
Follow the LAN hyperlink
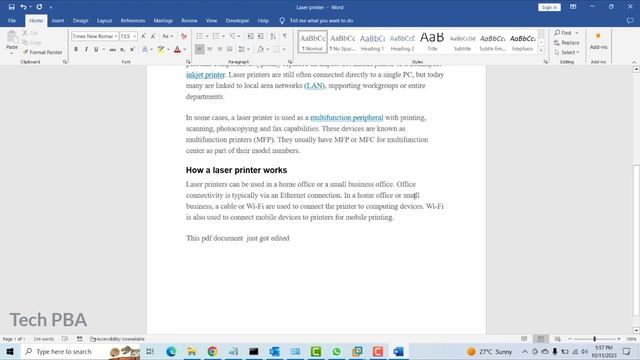[314, 86]
